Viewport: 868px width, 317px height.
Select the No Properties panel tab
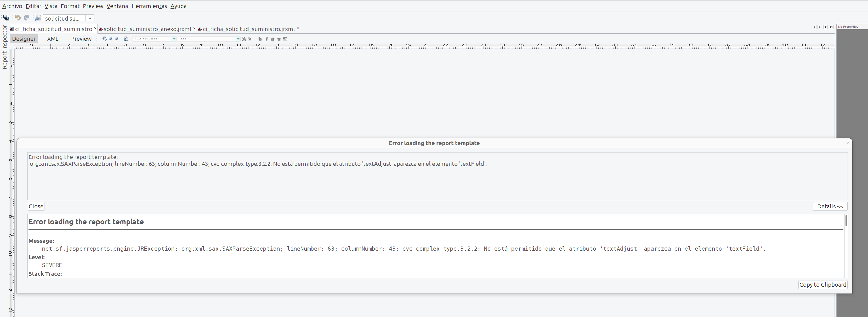pos(852,27)
